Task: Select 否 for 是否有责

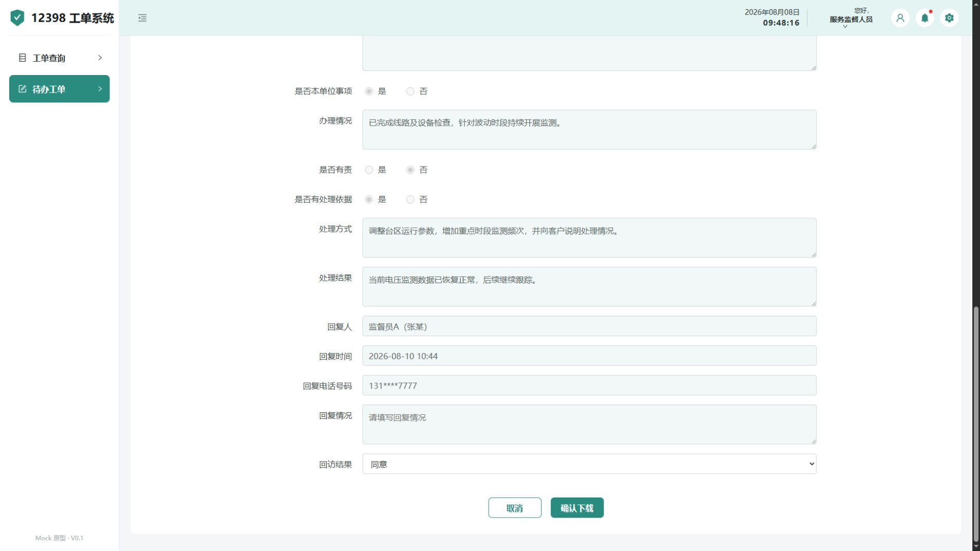Action: 410,170
